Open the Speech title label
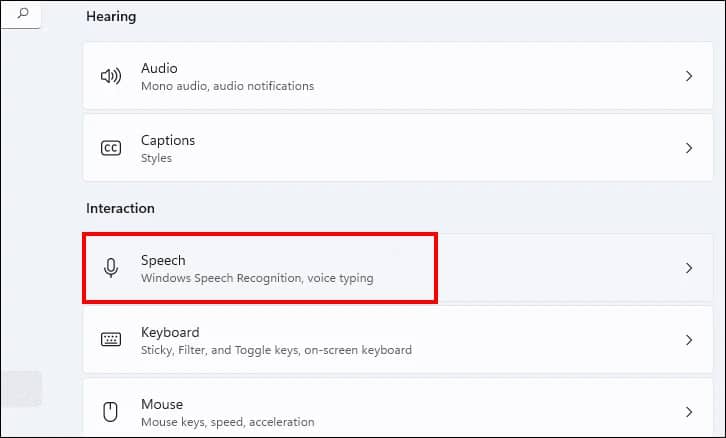The height and width of the screenshot is (438, 726). [163, 260]
